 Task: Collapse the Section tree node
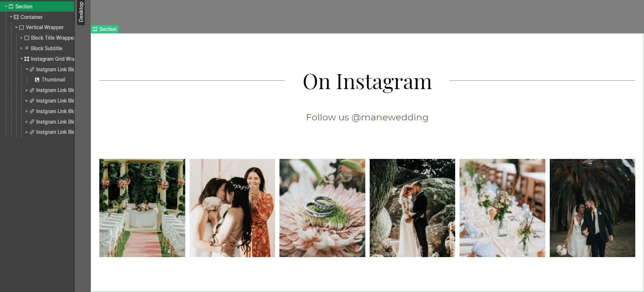click(x=6, y=7)
